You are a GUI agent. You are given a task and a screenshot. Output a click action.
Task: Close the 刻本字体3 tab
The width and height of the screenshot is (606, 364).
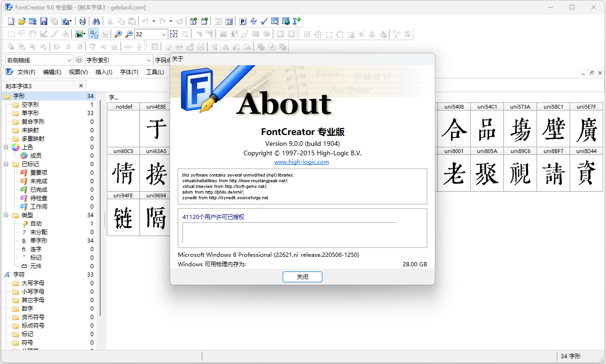[x=81, y=86]
